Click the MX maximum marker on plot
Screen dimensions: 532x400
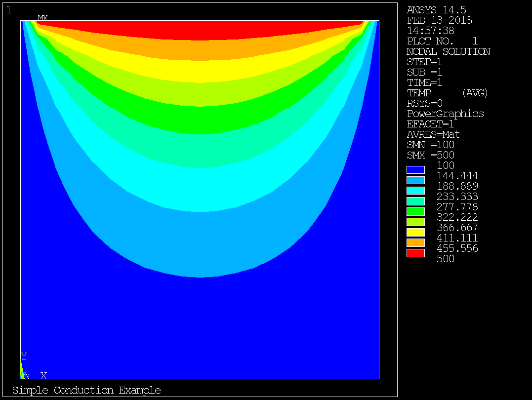43,18
